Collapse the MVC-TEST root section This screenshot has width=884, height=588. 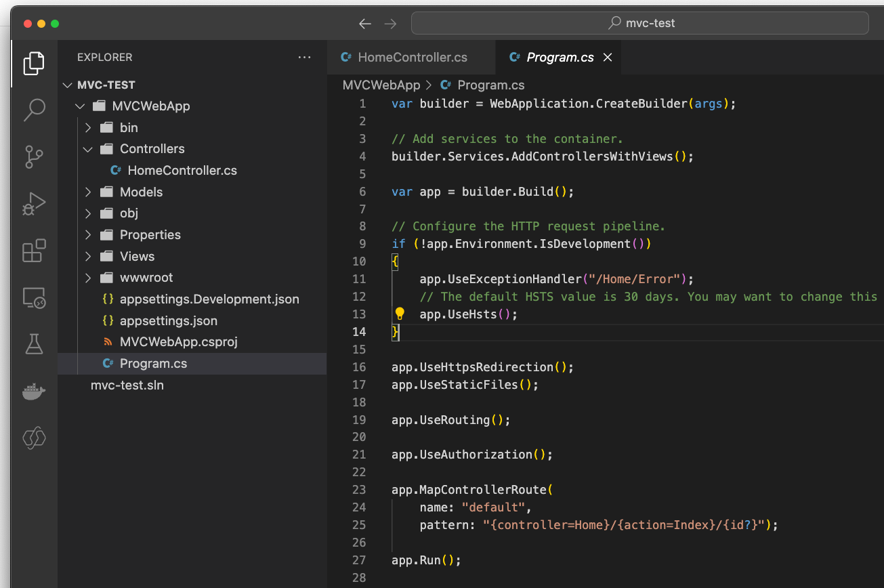67,85
